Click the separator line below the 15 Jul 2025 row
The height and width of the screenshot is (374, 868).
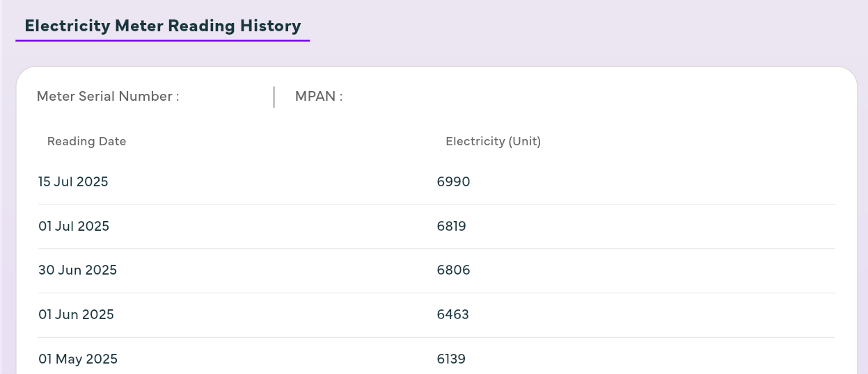(x=436, y=204)
